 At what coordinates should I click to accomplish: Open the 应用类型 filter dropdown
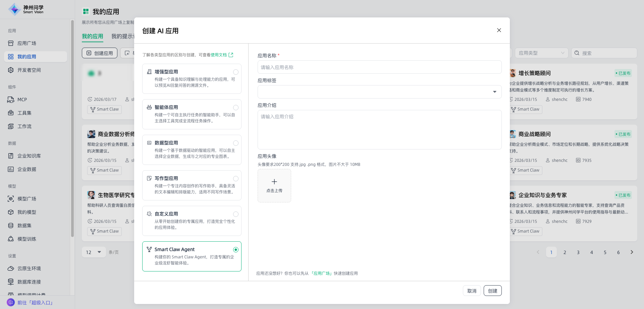541,53
